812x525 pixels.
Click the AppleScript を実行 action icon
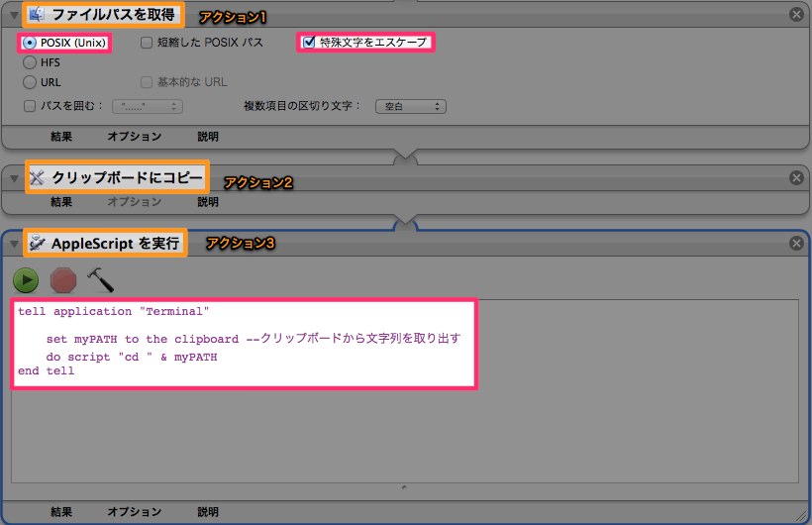[x=37, y=243]
